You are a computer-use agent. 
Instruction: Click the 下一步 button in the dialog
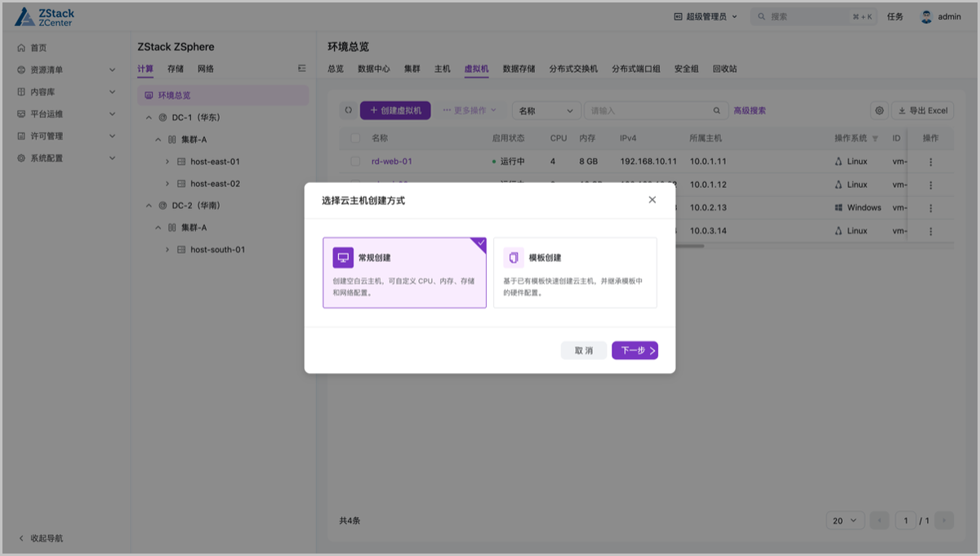pyautogui.click(x=635, y=350)
